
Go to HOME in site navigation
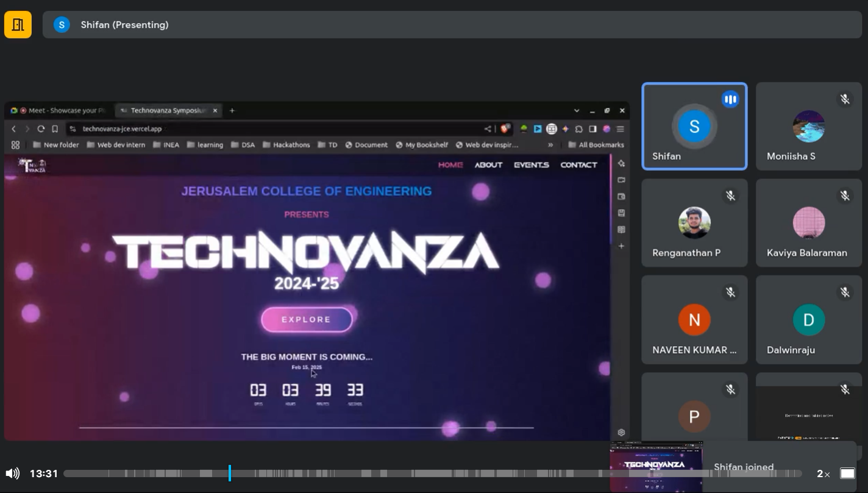450,165
